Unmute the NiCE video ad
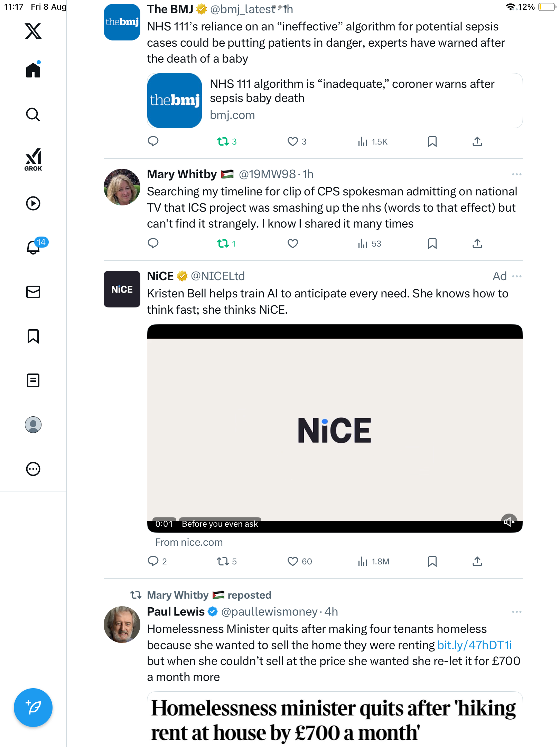The width and height of the screenshot is (560, 747). tap(509, 522)
